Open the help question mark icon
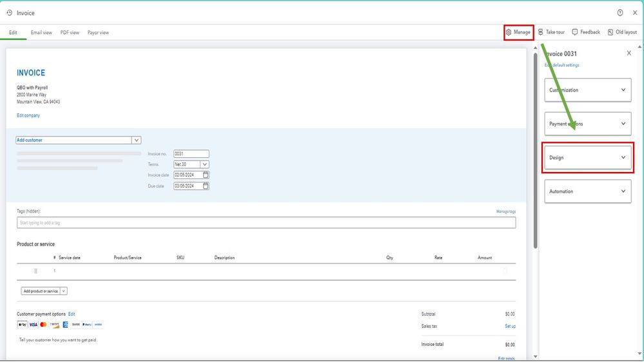The image size is (644, 362). [620, 13]
